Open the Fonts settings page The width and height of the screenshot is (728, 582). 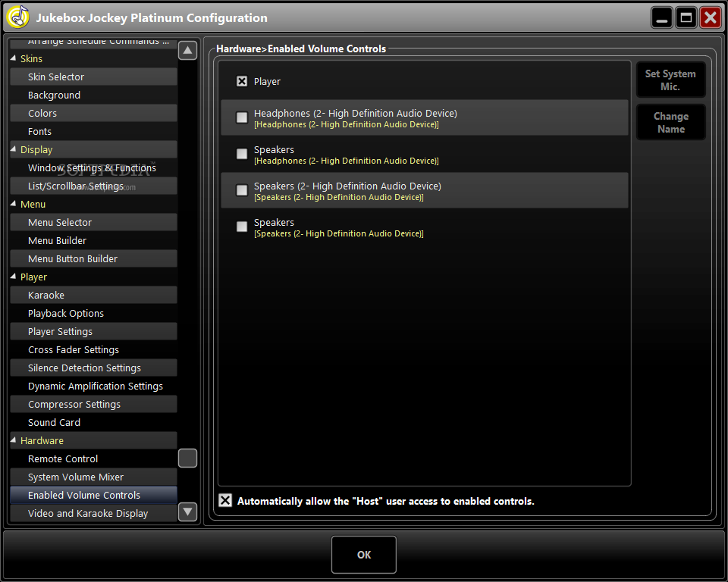(93, 131)
